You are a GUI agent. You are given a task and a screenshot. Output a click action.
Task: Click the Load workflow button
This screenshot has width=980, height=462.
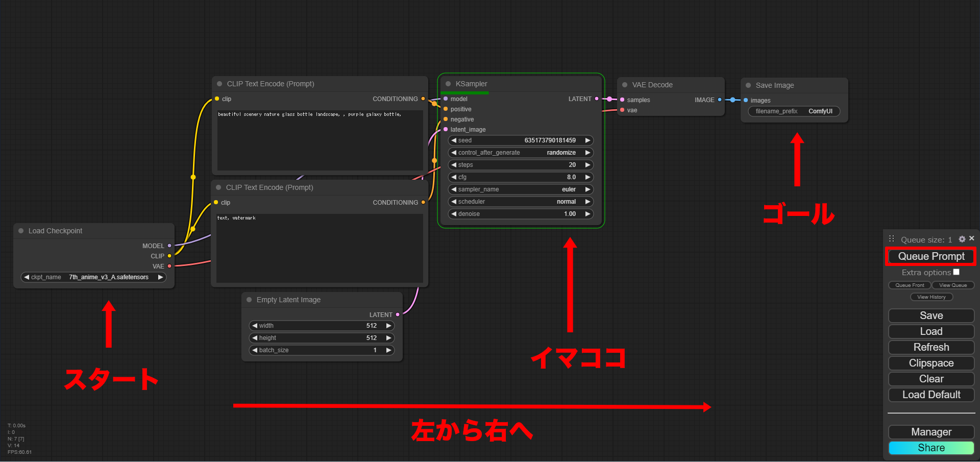[931, 331]
